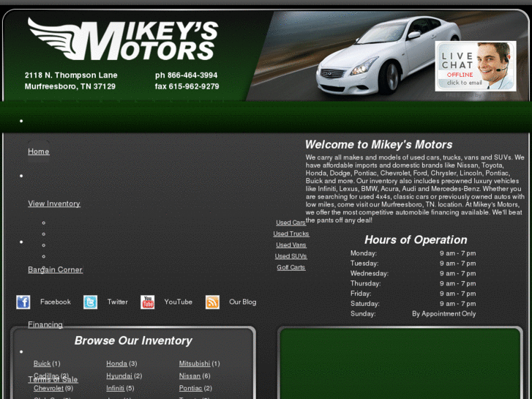Click the fax number 615-962-9279
The image size is (532, 399).
point(194,86)
